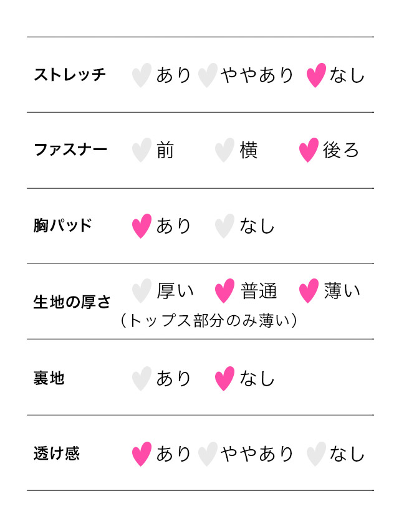Select the gray heart for ファスナー 前
This screenshot has height=532, width=399.
[142, 150]
